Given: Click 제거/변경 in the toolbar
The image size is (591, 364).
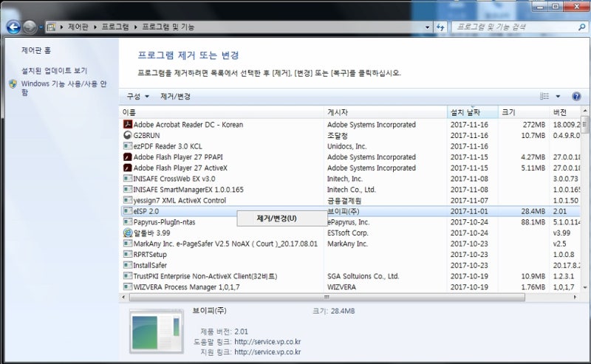Looking at the screenshot, I should point(175,97).
